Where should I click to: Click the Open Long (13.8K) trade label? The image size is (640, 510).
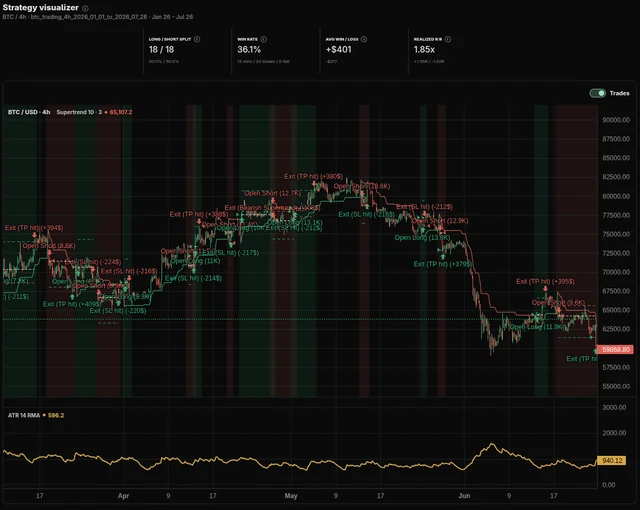(422, 237)
